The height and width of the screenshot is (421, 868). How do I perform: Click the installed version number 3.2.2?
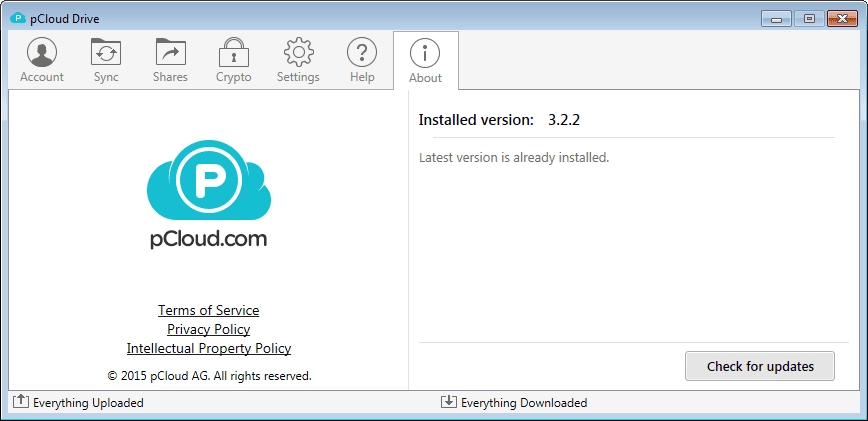(x=564, y=120)
